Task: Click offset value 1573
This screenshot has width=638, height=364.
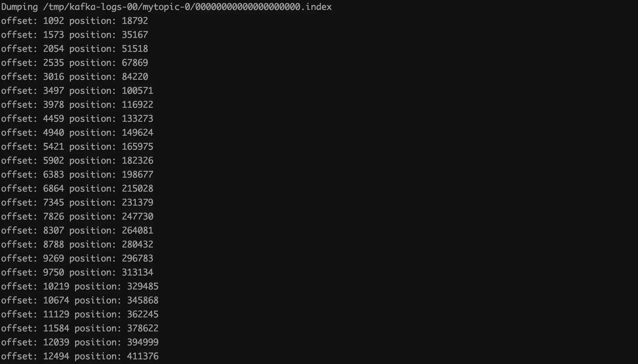Action: (53, 35)
